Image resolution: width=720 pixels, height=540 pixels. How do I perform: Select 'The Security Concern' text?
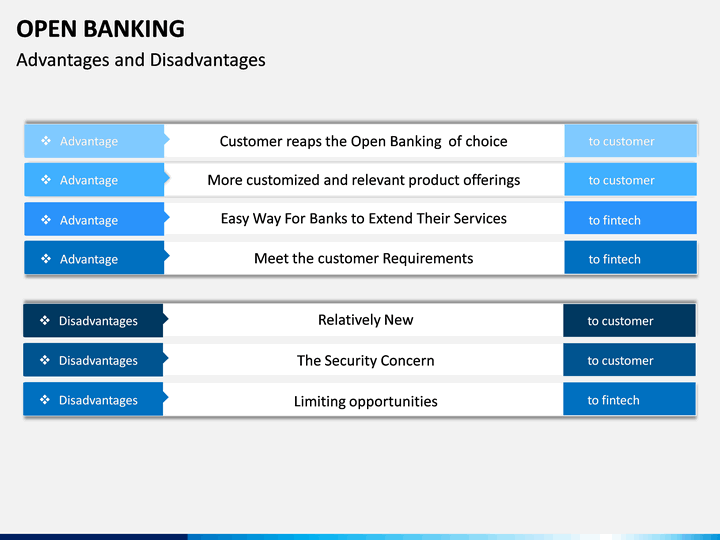[366, 360]
